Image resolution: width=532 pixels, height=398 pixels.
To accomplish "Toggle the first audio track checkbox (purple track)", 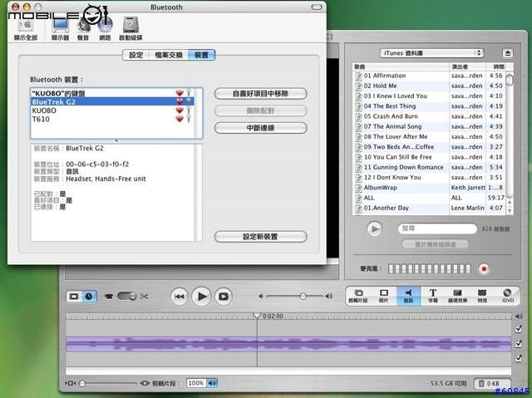I will pos(519,343).
